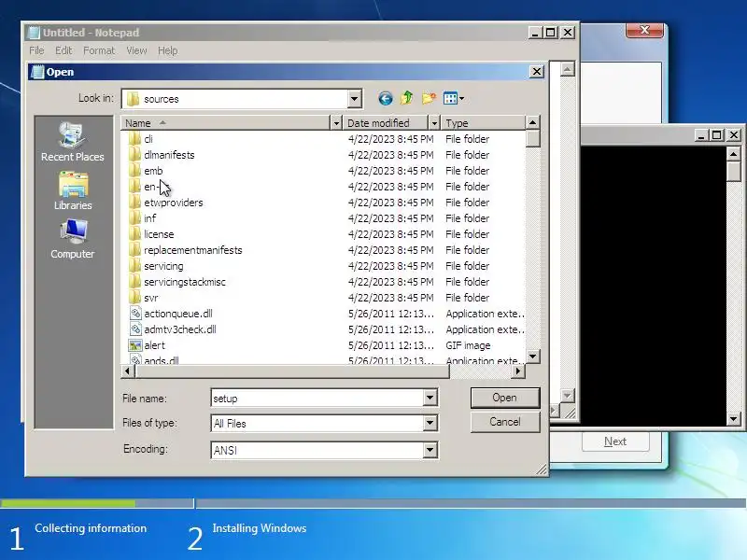Screen dimensions: 747x560
Task: Open the View Menu dropdown arrow
Action: tap(461, 99)
